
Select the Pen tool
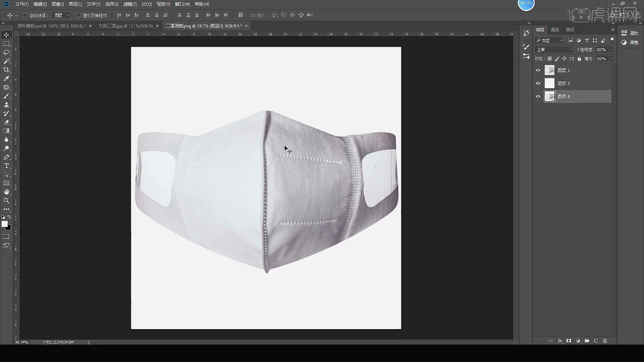pyautogui.click(x=6, y=157)
